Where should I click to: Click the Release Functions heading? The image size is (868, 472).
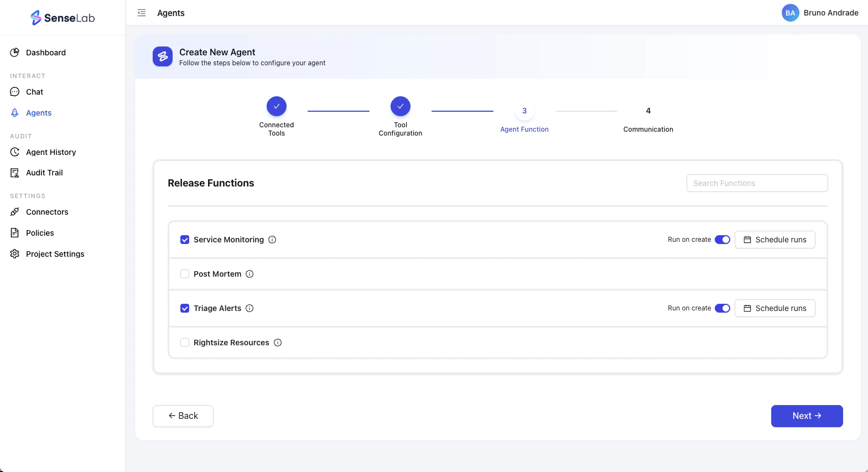point(211,183)
